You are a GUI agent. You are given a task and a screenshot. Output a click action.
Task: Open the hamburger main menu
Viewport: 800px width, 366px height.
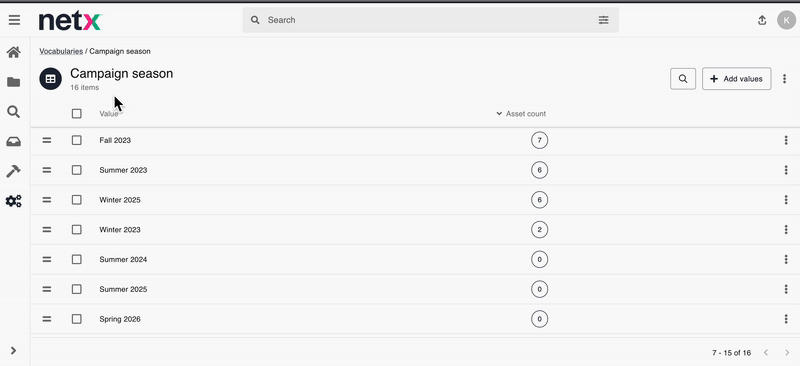(x=14, y=20)
